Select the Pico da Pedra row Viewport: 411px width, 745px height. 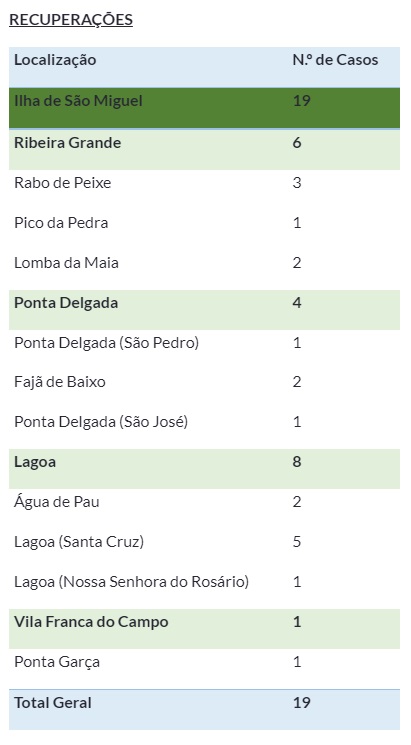[204, 223]
